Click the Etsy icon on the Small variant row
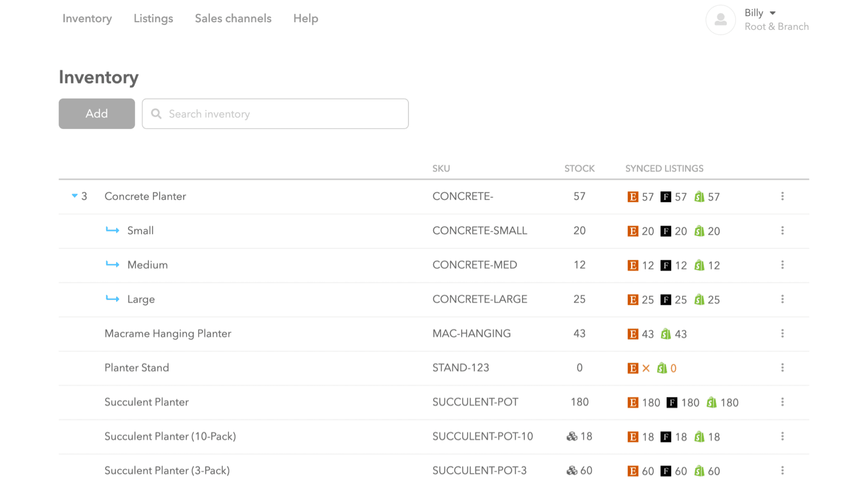 coord(633,231)
